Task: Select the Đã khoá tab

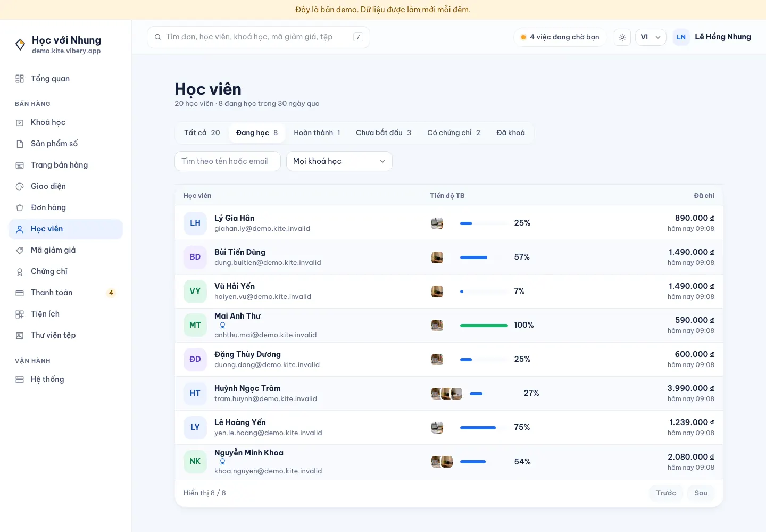Action: pos(511,132)
